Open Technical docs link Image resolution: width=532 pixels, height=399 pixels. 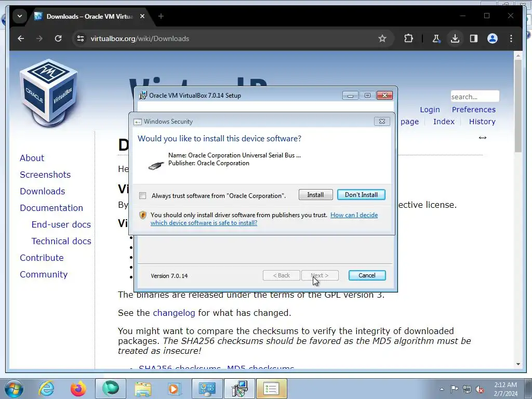(x=61, y=241)
